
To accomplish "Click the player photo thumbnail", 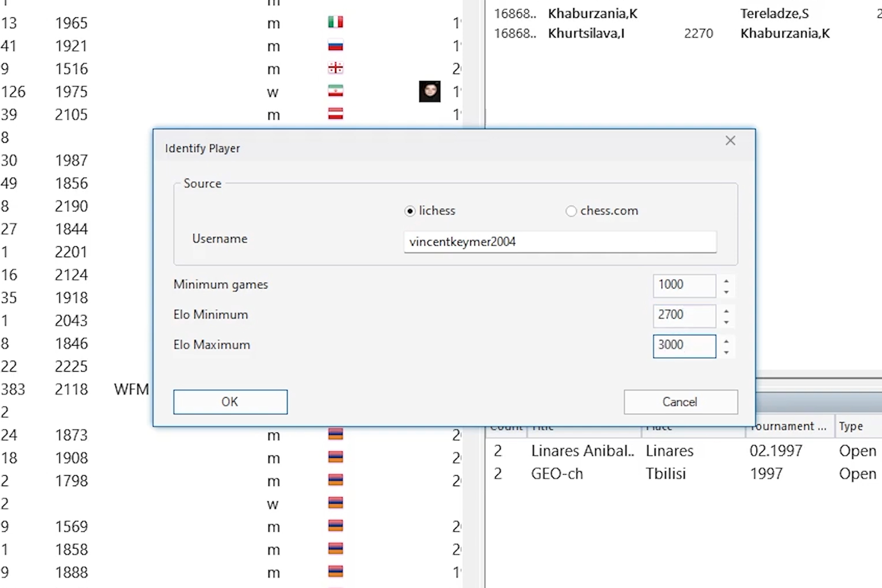I will click(429, 91).
